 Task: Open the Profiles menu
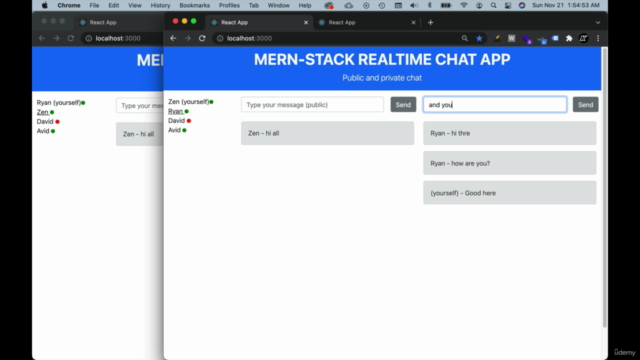229,5
